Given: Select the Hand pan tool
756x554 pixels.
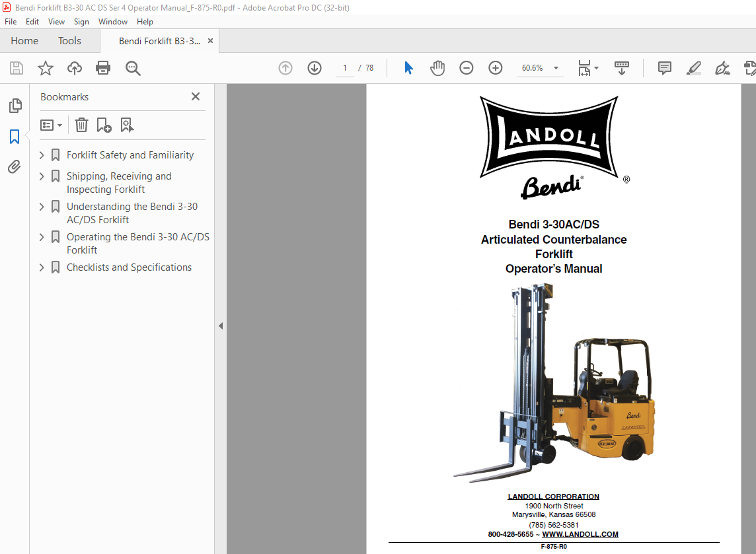Looking at the screenshot, I should point(437,68).
